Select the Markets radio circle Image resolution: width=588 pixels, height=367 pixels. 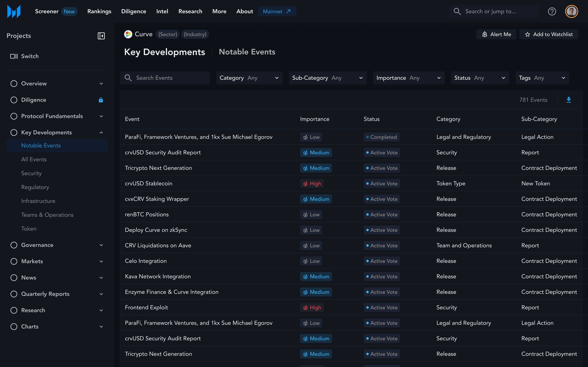click(14, 261)
